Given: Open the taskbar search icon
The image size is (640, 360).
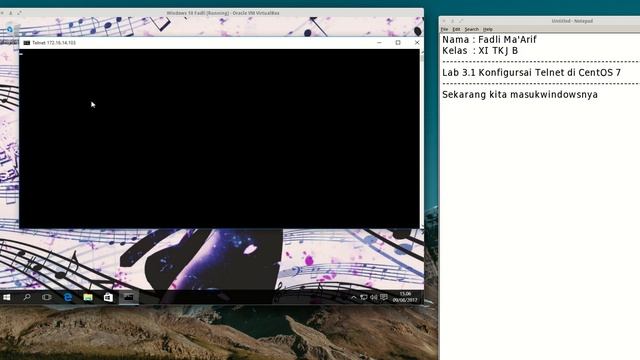Looking at the screenshot, I should [x=27, y=297].
